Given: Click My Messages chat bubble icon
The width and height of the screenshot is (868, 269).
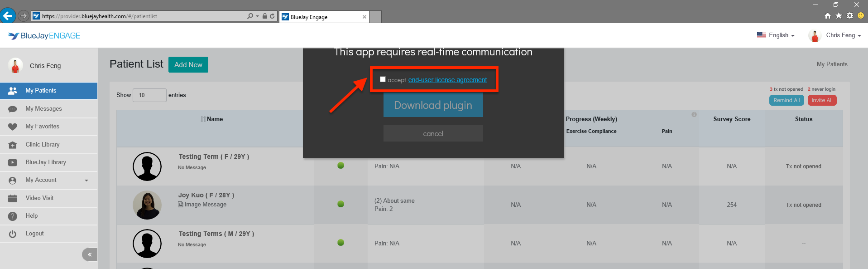Looking at the screenshot, I should tap(13, 109).
